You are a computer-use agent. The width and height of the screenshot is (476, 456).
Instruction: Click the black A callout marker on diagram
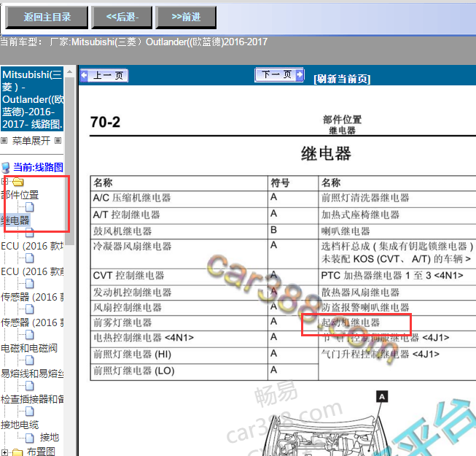[382, 396]
